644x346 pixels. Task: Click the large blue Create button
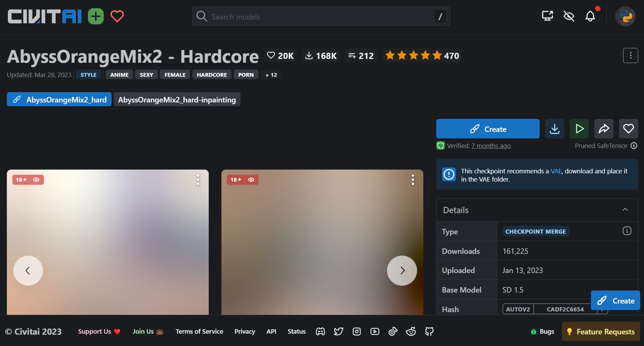tap(488, 129)
